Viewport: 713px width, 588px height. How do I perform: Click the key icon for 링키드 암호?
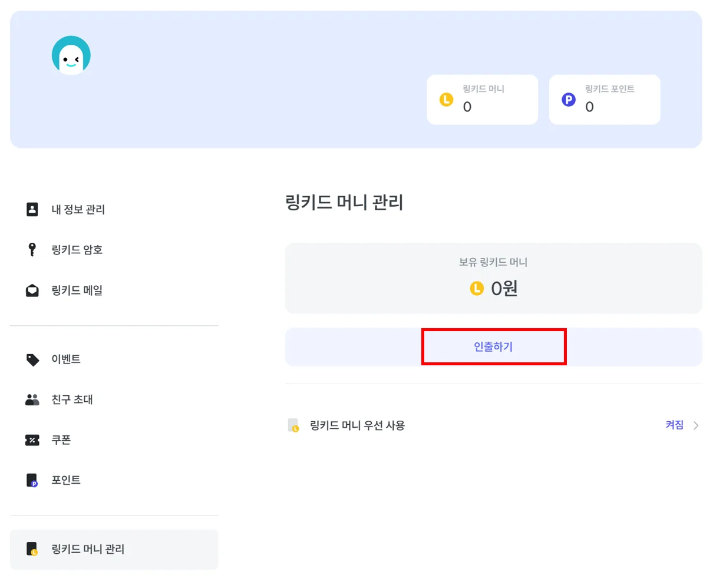point(32,250)
